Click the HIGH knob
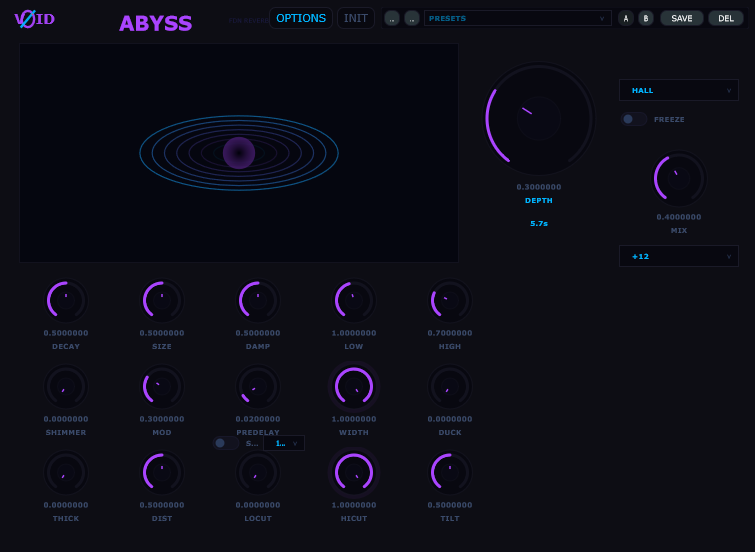 (x=450, y=301)
